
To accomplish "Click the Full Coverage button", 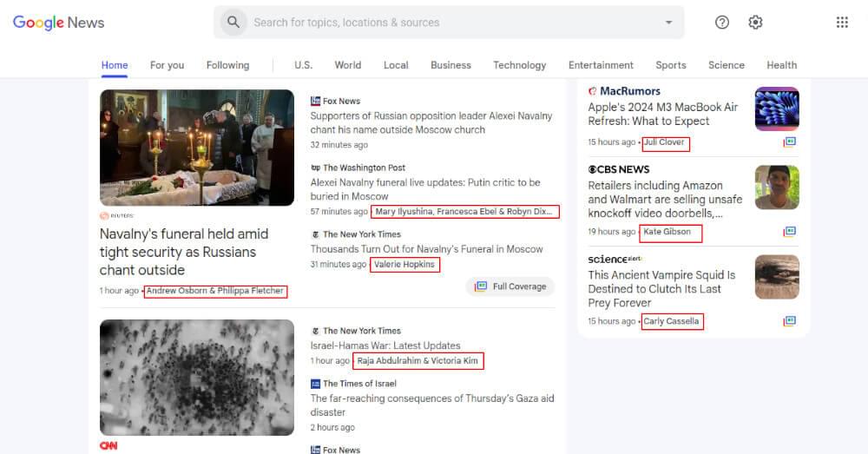I will coord(510,286).
